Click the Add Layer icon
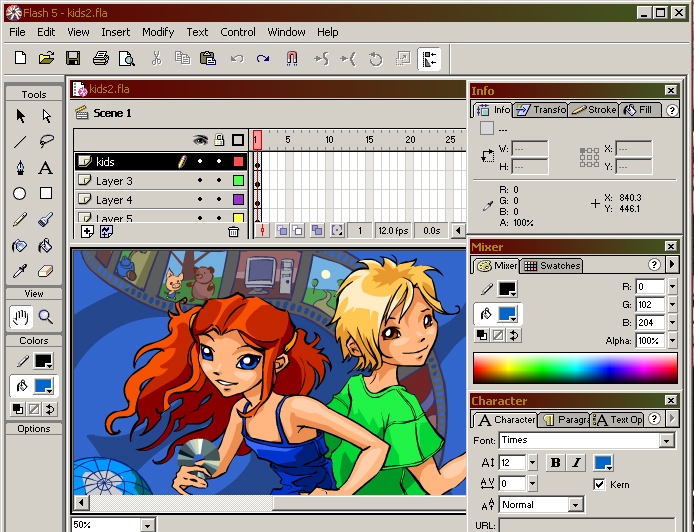694x532 pixels. click(x=87, y=231)
